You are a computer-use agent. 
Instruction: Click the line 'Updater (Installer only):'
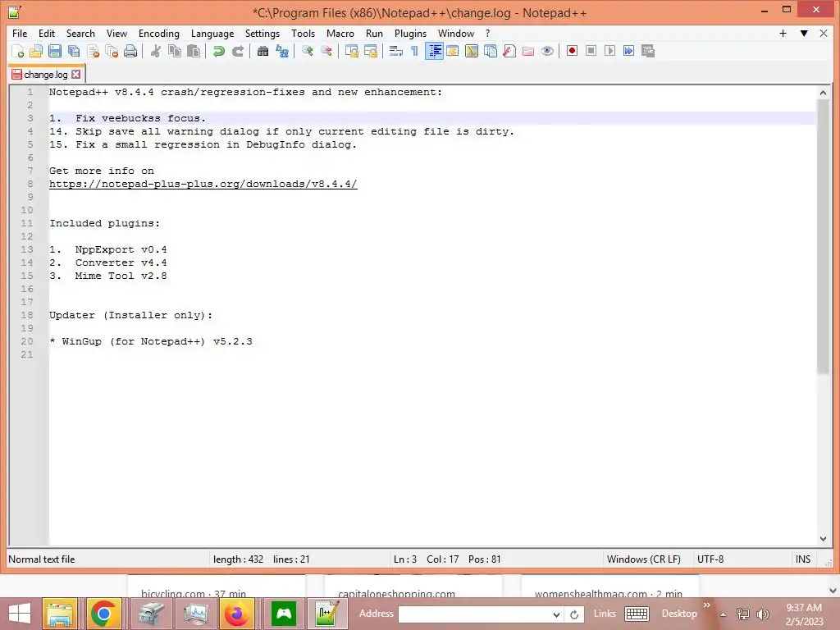[130, 315]
